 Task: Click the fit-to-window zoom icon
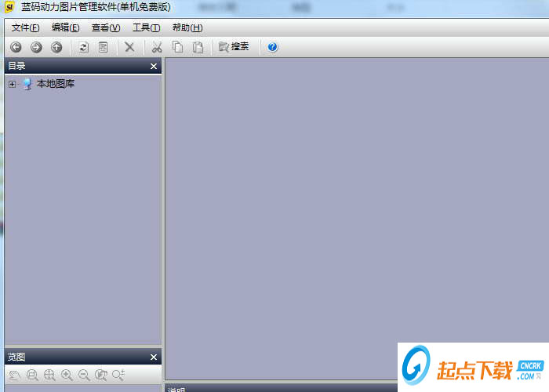click(x=32, y=376)
